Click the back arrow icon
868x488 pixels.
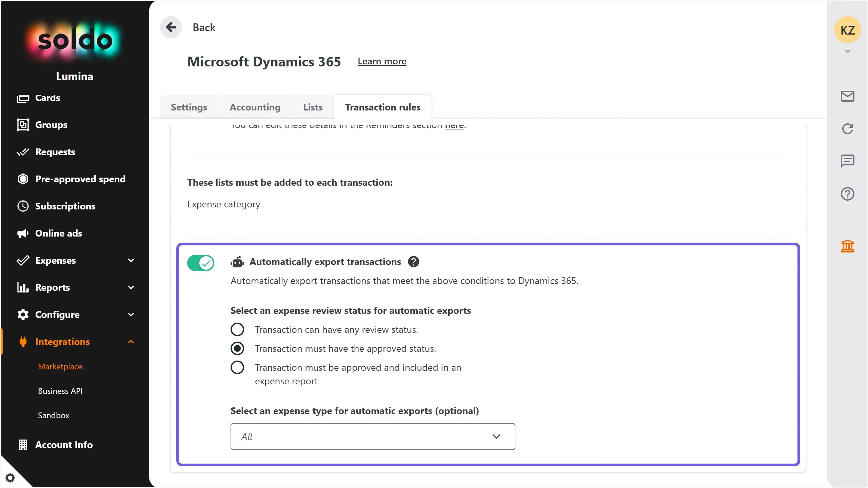tap(171, 27)
